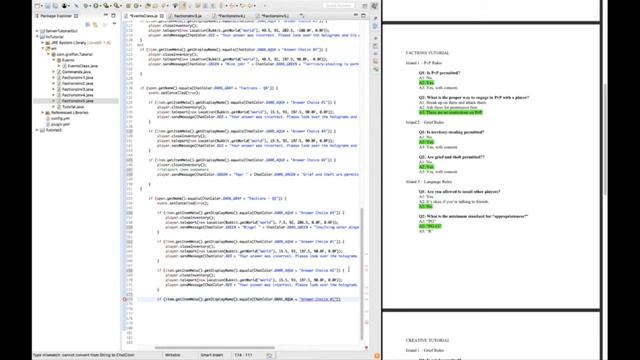Select Factionsinv4.java in the tree
640x360 pixels.
[75, 95]
